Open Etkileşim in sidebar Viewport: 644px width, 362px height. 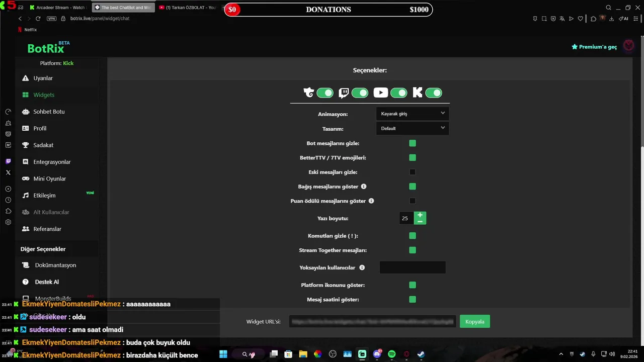tap(44, 196)
